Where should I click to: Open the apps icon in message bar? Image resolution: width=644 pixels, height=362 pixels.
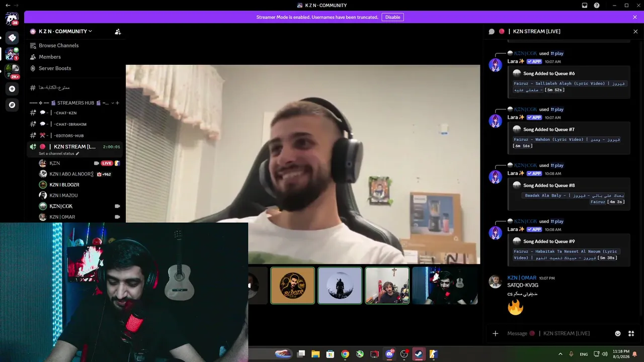pyautogui.click(x=631, y=333)
